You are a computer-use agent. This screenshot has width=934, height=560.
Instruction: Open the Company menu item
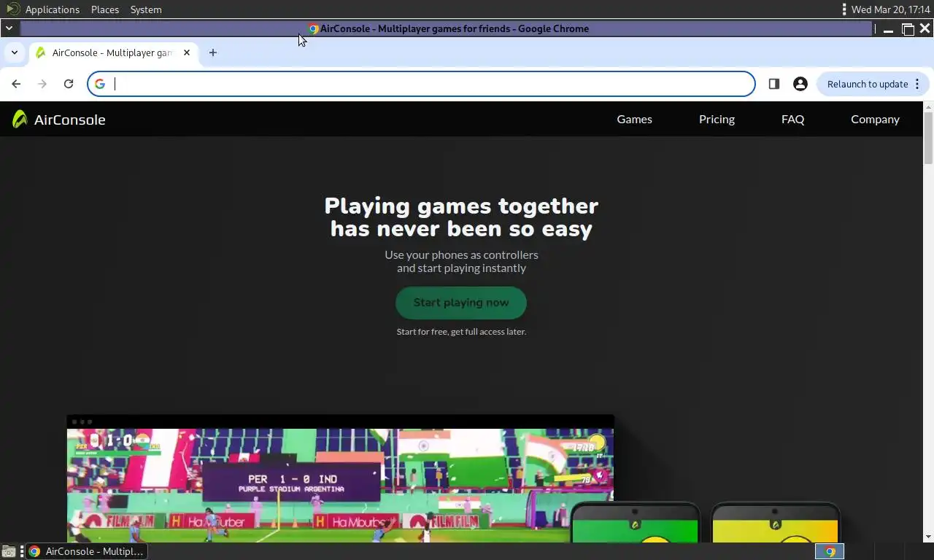pyautogui.click(x=875, y=120)
